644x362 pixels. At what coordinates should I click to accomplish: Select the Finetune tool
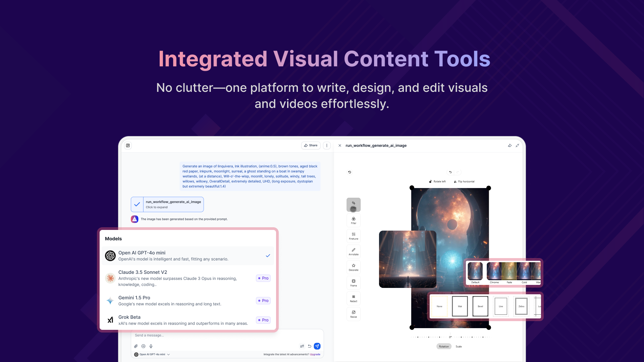(354, 236)
